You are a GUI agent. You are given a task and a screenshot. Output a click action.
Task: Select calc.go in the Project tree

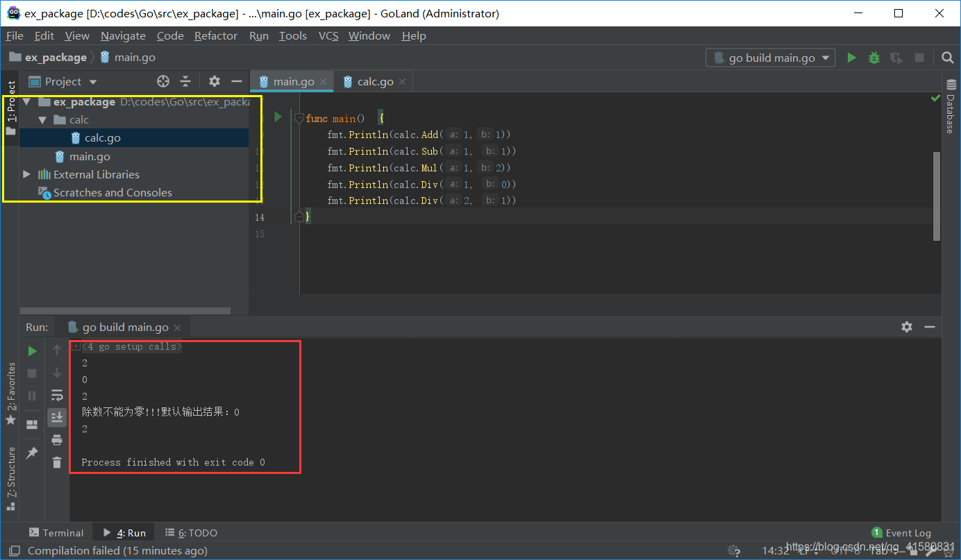[x=134, y=138]
